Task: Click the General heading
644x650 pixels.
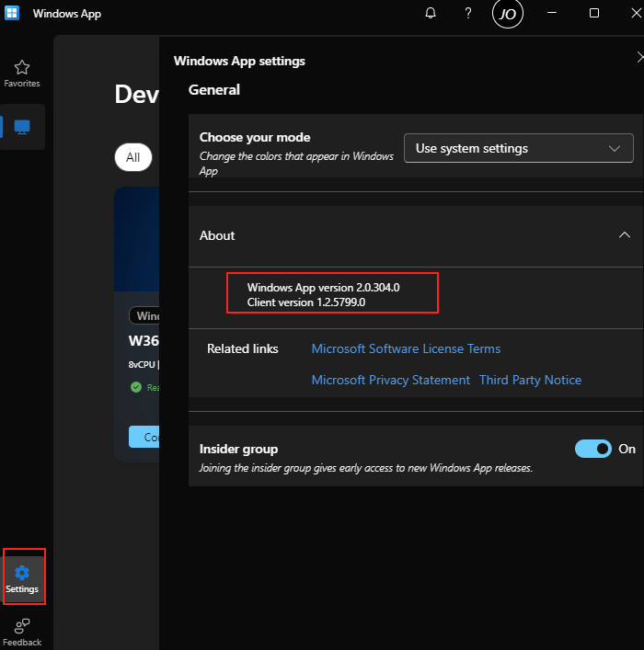Action: [214, 90]
